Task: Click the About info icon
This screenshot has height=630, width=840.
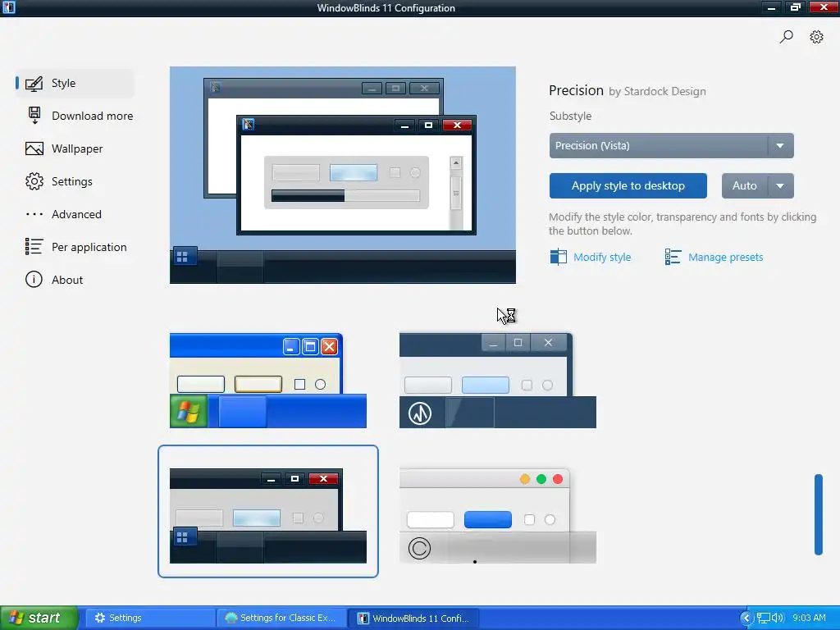Action: tap(34, 280)
